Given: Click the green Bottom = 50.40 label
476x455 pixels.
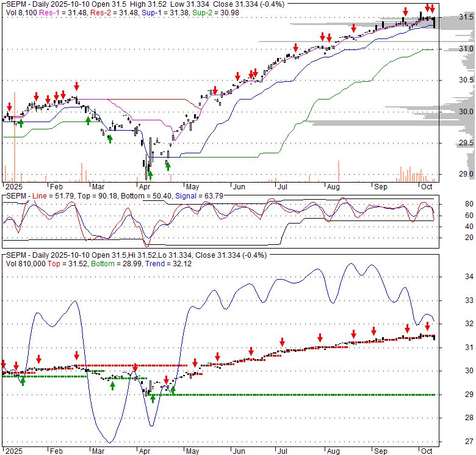Looking at the screenshot, I should (143, 195).
